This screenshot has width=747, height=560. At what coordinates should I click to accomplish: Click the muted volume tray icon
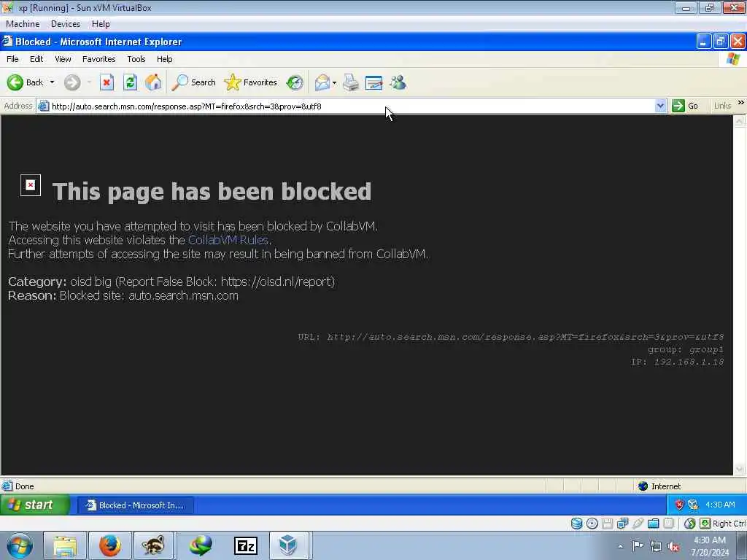click(x=673, y=547)
